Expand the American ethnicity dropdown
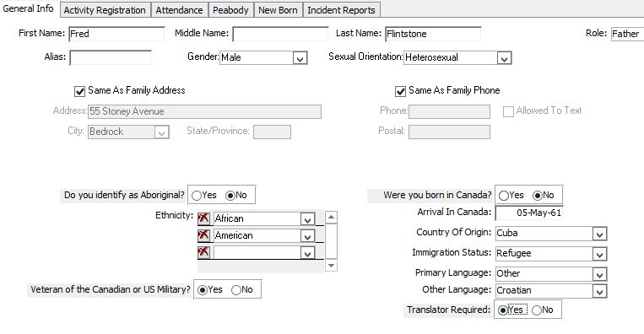Image resolution: width=644 pixels, height=334 pixels. click(307, 236)
